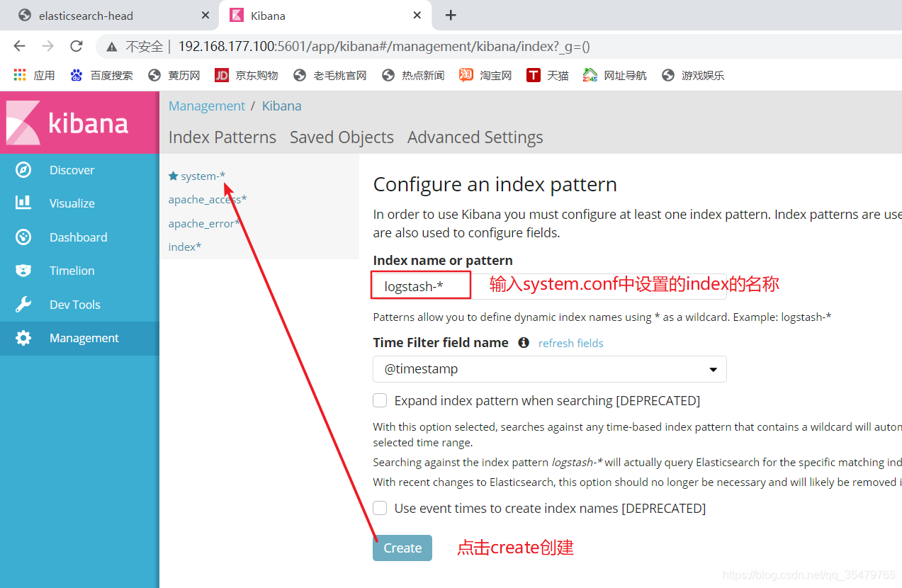Image resolution: width=902 pixels, height=588 pixels.
Task: Select Discover in the sidebar
Action: pos(79,170)
